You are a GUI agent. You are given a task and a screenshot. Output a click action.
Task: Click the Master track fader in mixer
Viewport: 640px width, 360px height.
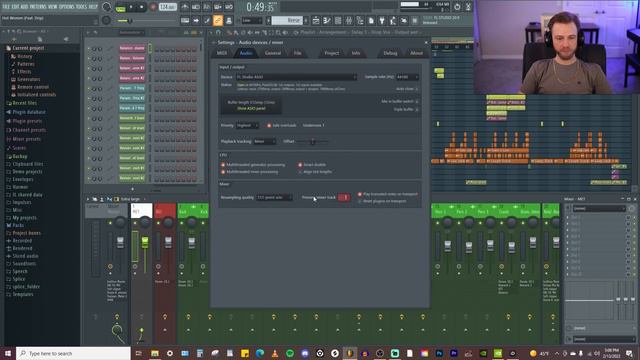(120, 242)
